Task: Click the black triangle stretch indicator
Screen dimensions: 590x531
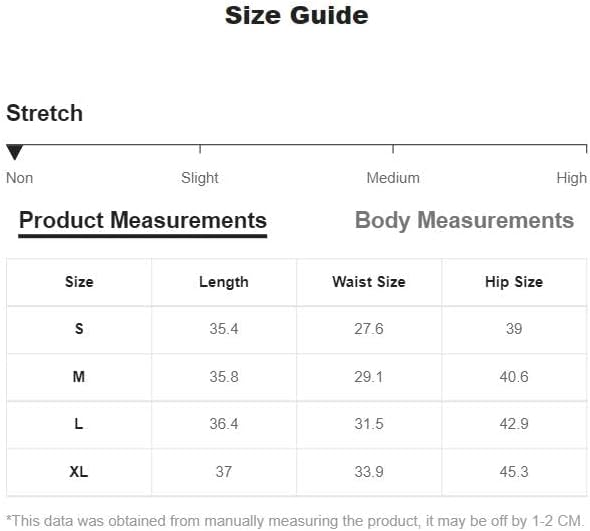Action: 15,152
